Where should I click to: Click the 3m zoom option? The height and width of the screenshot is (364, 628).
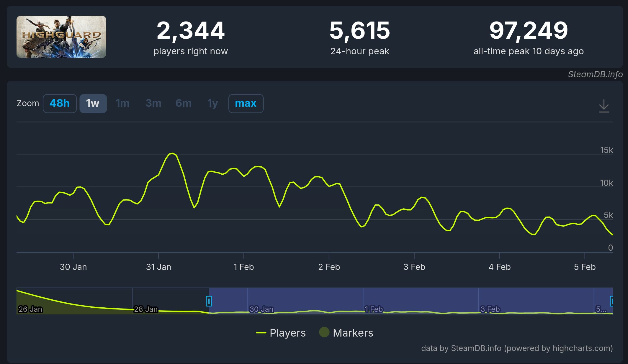pyautogui.click(x=153, y=104)
